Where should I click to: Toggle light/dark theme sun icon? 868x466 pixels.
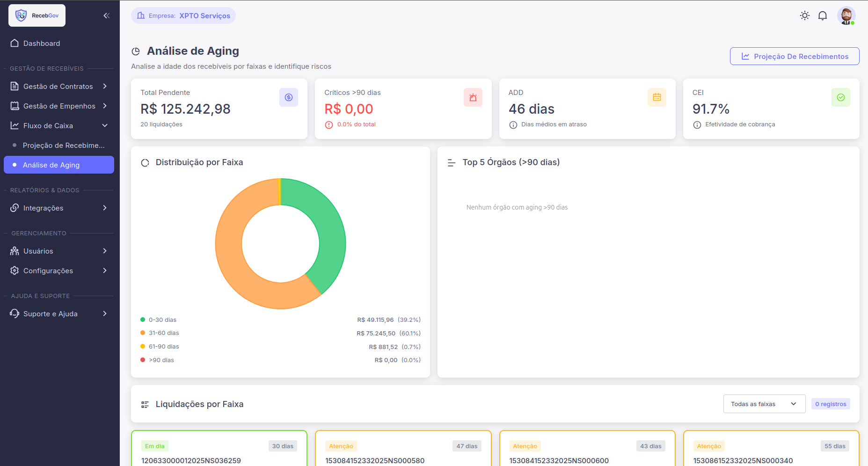(804, 15)
